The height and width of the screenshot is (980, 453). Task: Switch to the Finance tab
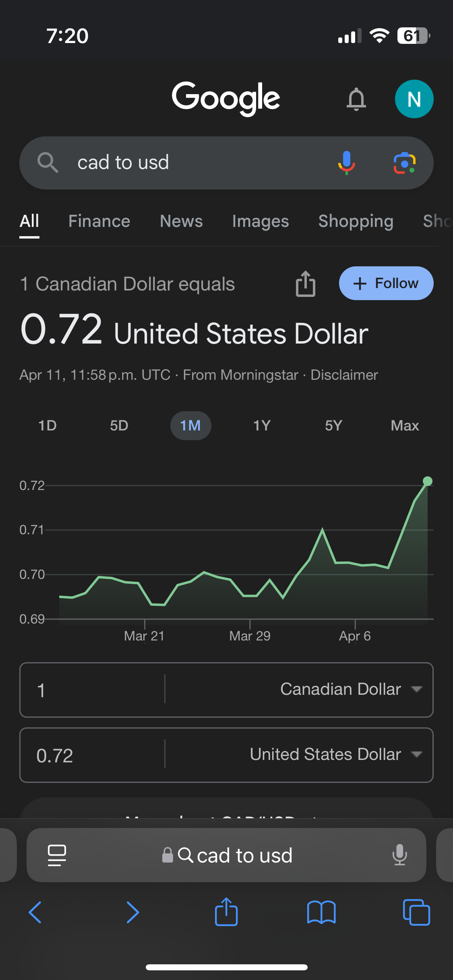click(x=99, y=221)
